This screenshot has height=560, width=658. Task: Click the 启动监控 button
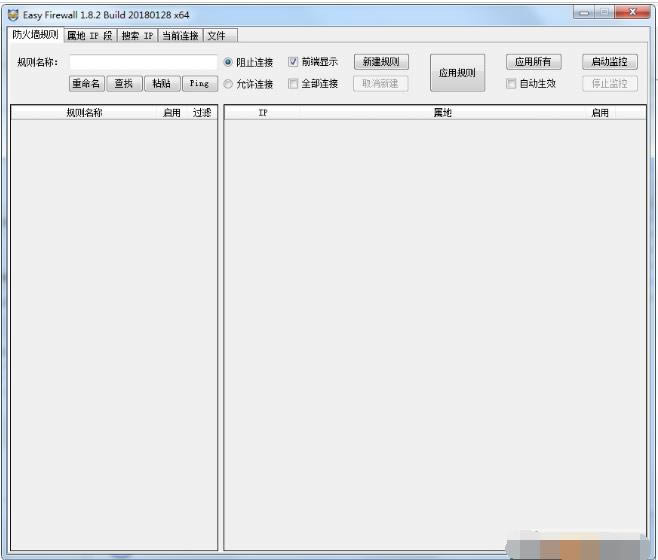tap(610, 62)
